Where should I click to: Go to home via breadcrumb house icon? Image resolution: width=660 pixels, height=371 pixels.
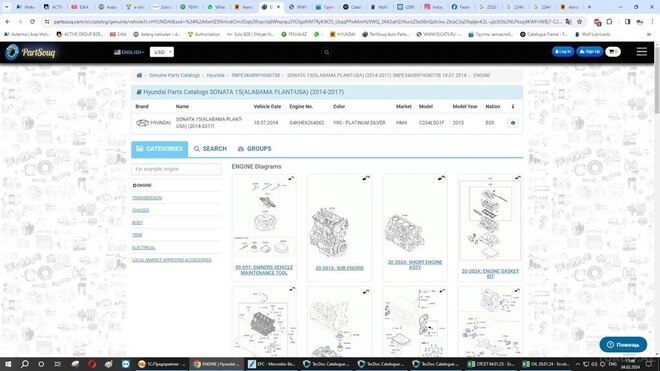[139, 75]
